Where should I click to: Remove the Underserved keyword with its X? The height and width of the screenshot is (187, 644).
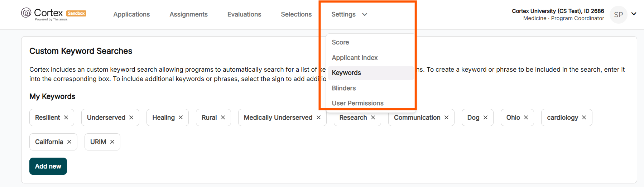(131, 118)
